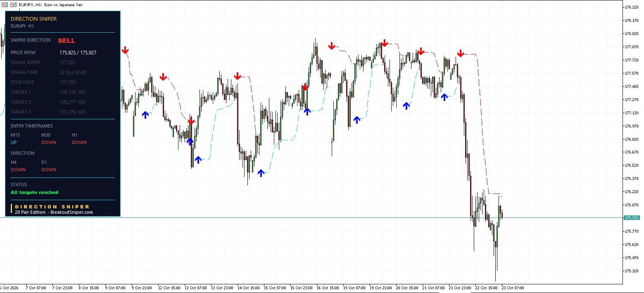Viewport: 644px width, 293px height.
Task: Click the 13 Oct 23:00 time axis label
Action: (x=221, y=288)
